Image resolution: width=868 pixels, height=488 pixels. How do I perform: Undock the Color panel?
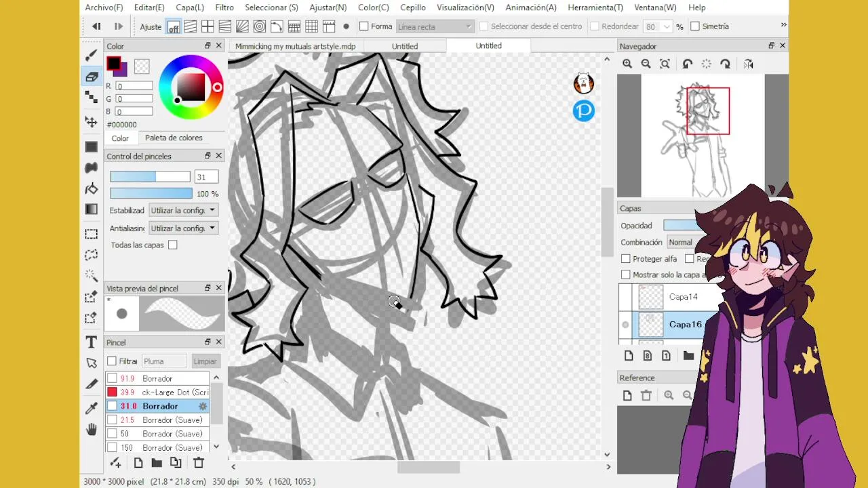point(208,45)
